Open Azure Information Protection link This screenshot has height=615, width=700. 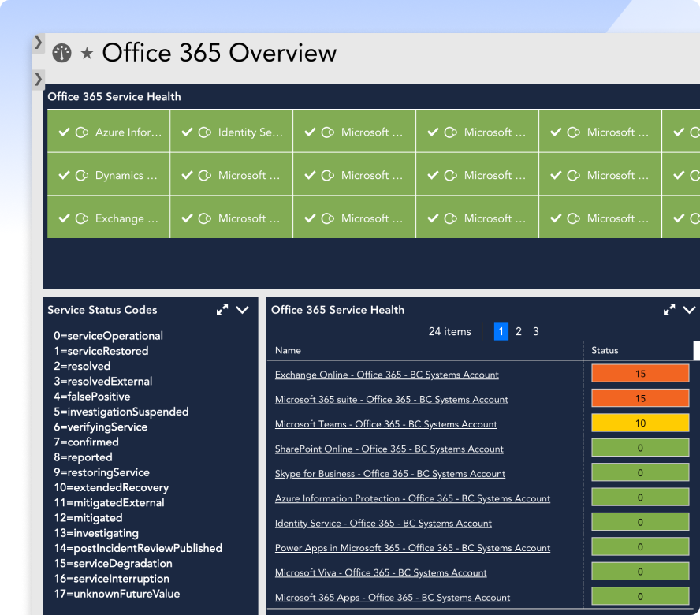coord(412,498)
